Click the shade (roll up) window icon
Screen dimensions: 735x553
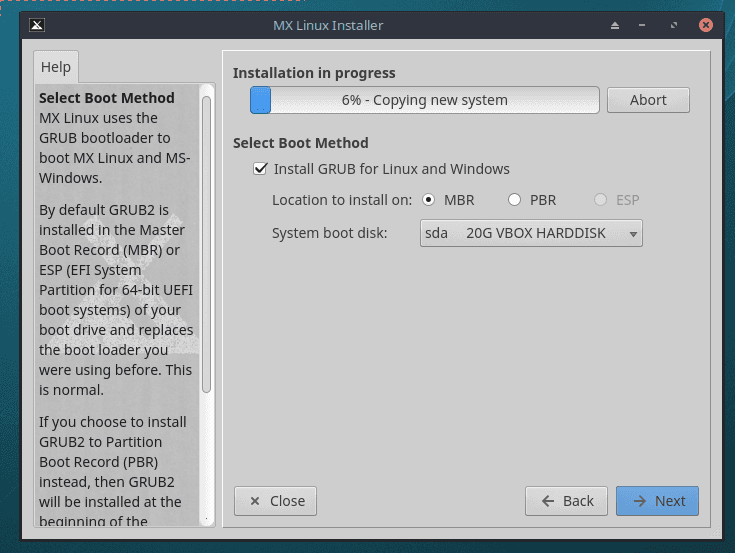[615, 25]
